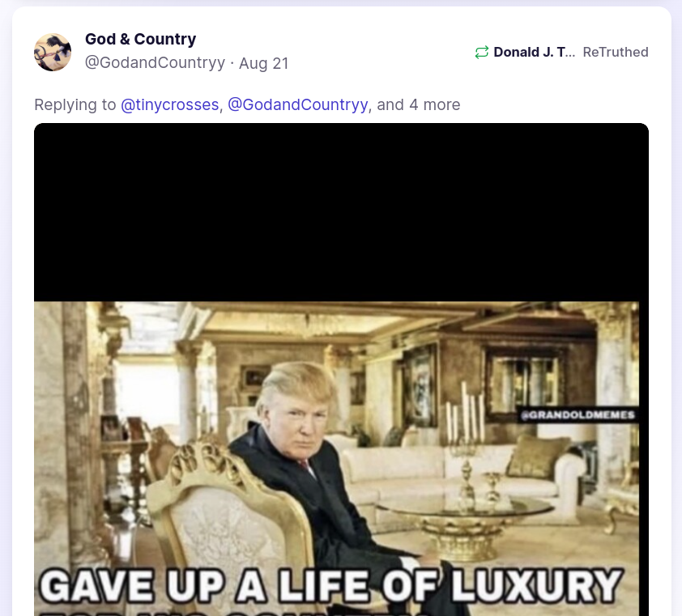682x616 pixels.
Task: Expand the 'and 4 more' recipients
Action: [x=419, y=104]
